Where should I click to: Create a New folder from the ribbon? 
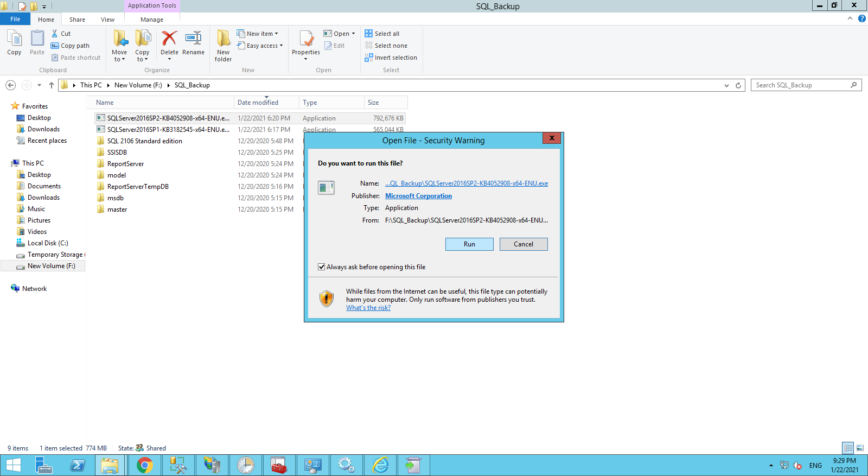(x=223, y=46)
